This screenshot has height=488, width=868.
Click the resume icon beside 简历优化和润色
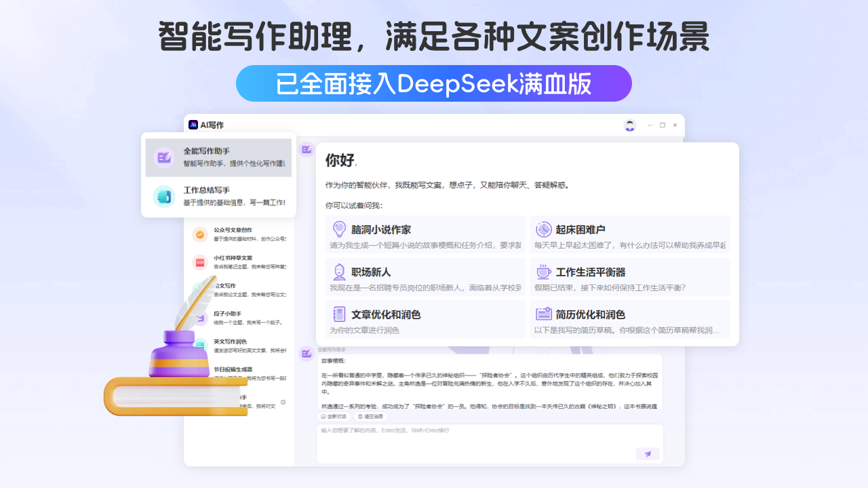point(543,314)
